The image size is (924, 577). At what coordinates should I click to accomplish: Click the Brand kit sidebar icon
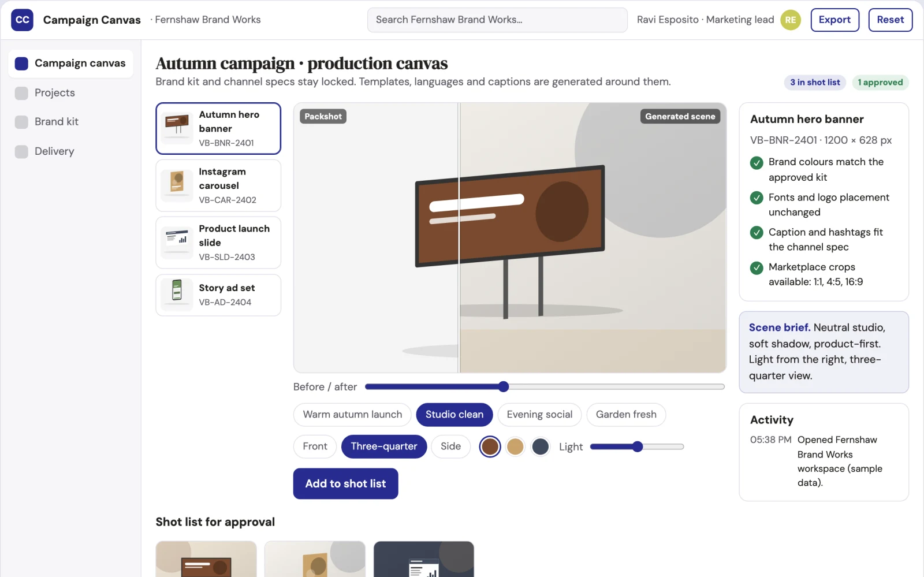[21, 122]
